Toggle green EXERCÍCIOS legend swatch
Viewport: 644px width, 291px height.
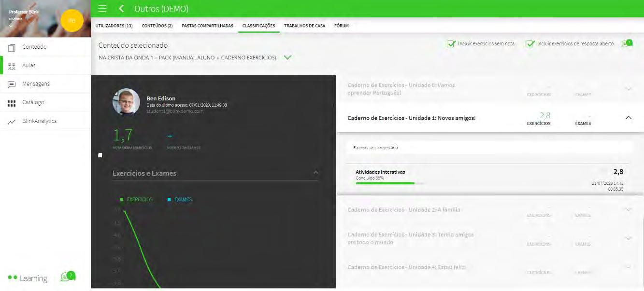[x=122, y=199]
